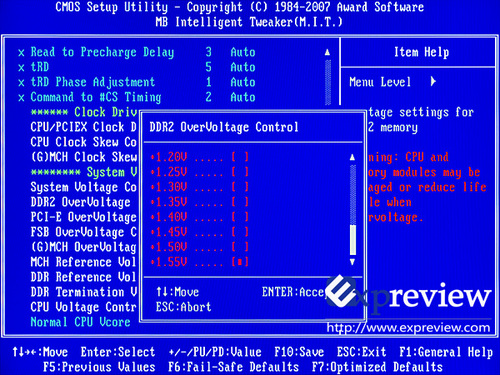The image size is (500, 375).
Task: Click the tRD setting label
Action: [x=40, y=67]
